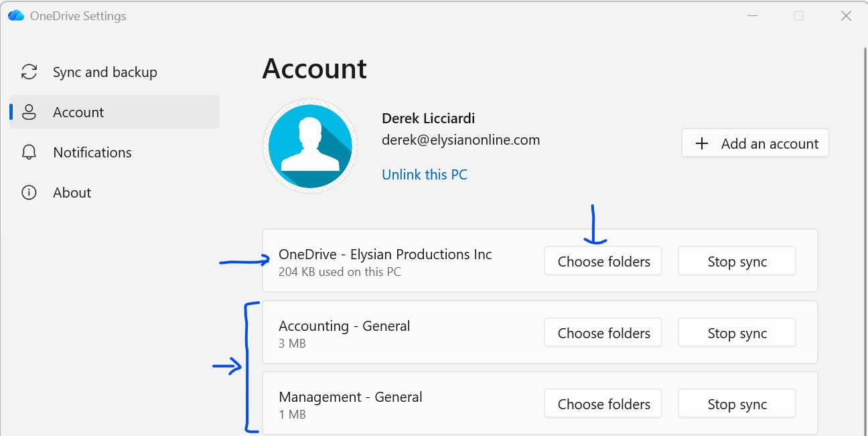Stop sync for Accounting - General
Viewport: 868px width, 436px height.
pos(737,333)
